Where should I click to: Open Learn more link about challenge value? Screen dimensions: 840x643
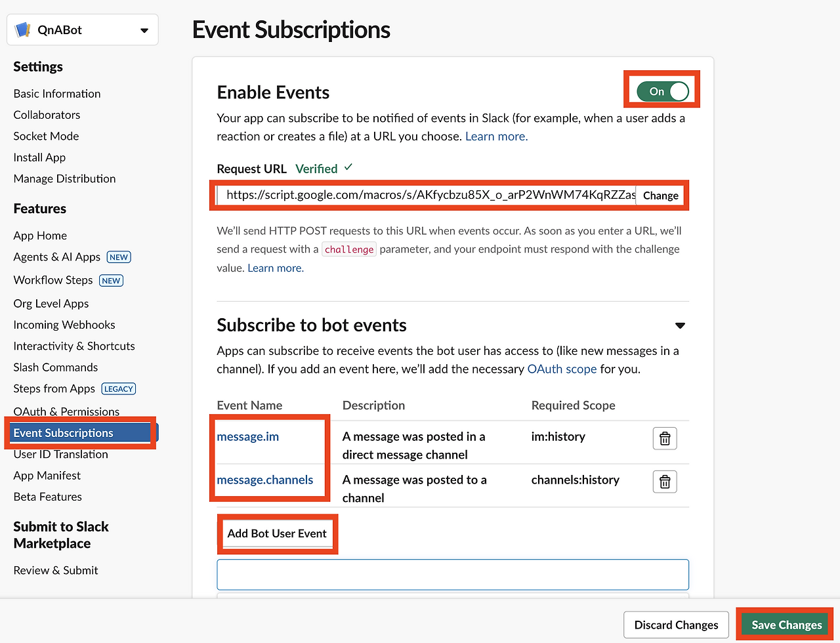pos(276,268)
